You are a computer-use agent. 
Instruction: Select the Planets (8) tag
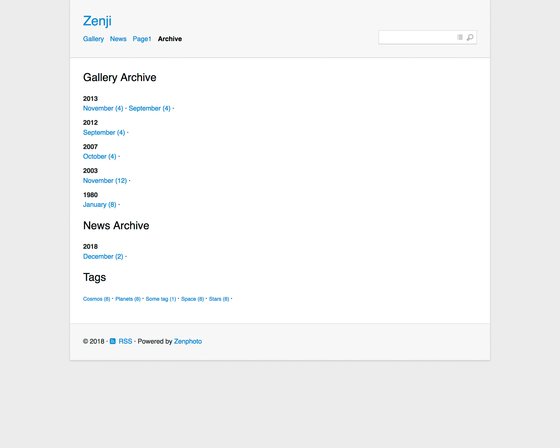point(128,299)
